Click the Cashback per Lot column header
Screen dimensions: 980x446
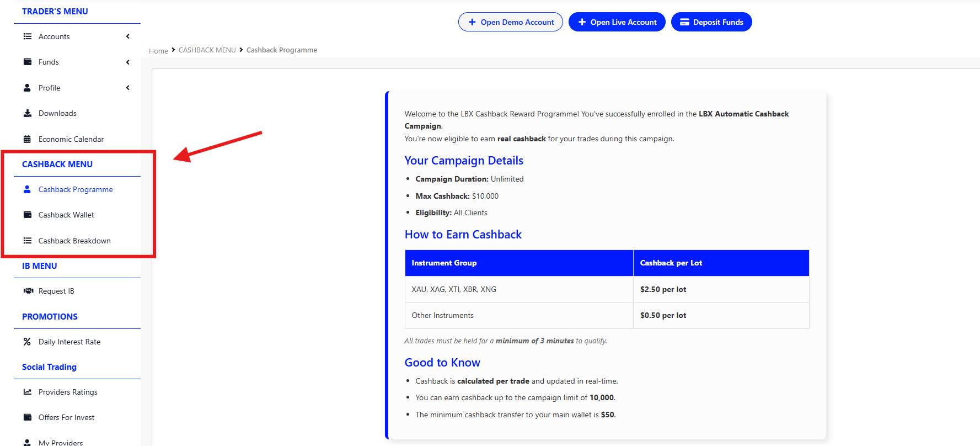tap(671, 263)
